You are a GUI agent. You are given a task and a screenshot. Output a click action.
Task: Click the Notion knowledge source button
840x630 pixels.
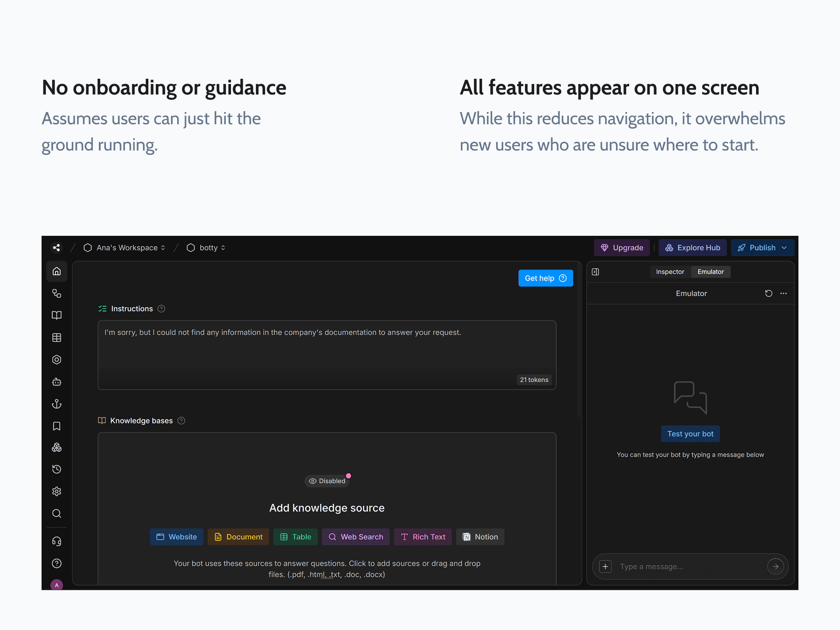coord(480,537)
